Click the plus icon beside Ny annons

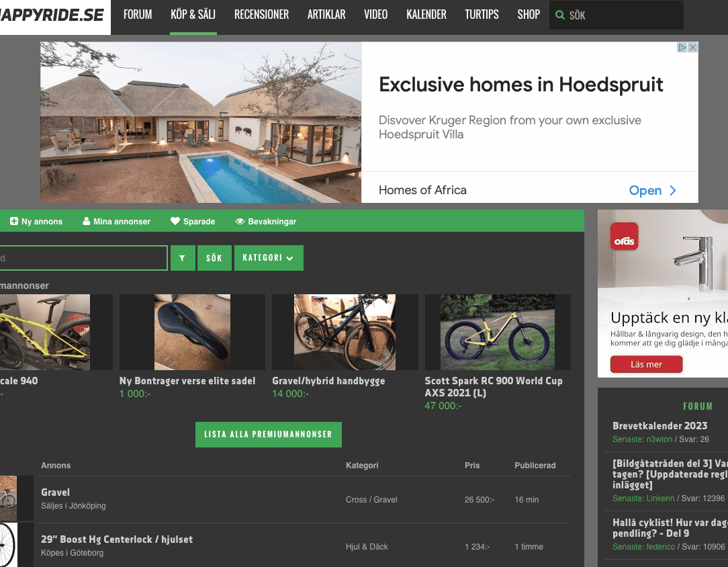pyautogui.click(x=14, y=222)
